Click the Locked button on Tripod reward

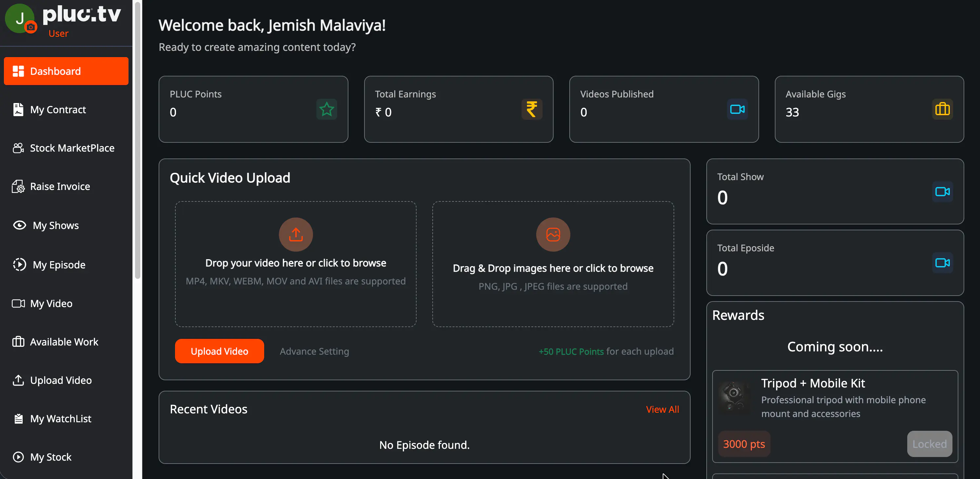tap(929, 444)
